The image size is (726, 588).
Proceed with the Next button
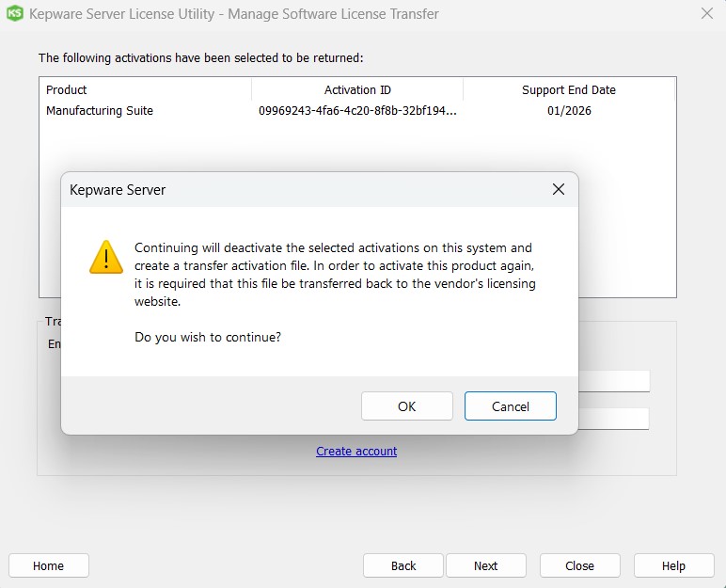point(485,565)
